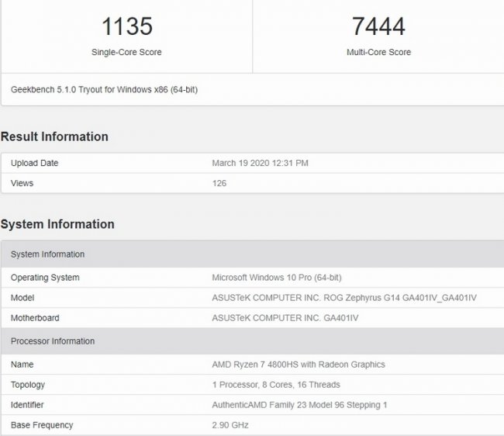
Task: Click the Processor Information table header
Action: [x=53, y=341]
